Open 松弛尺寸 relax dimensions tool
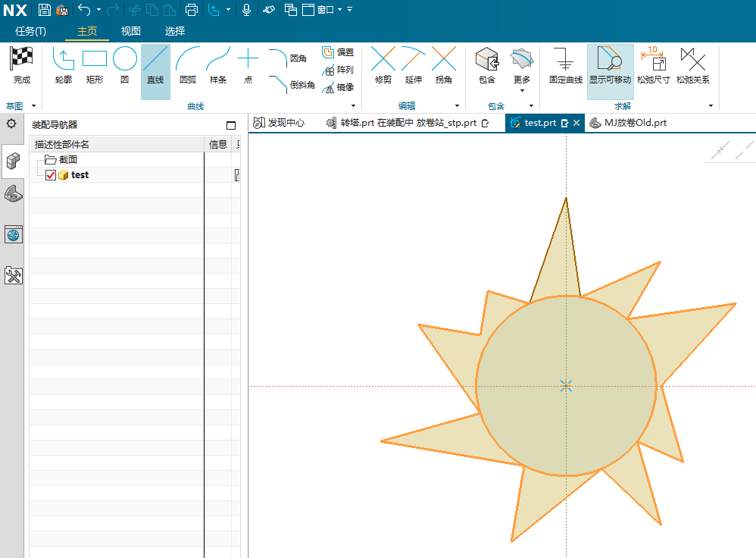This screenshot has height=558, width=756. coord(653,66)
